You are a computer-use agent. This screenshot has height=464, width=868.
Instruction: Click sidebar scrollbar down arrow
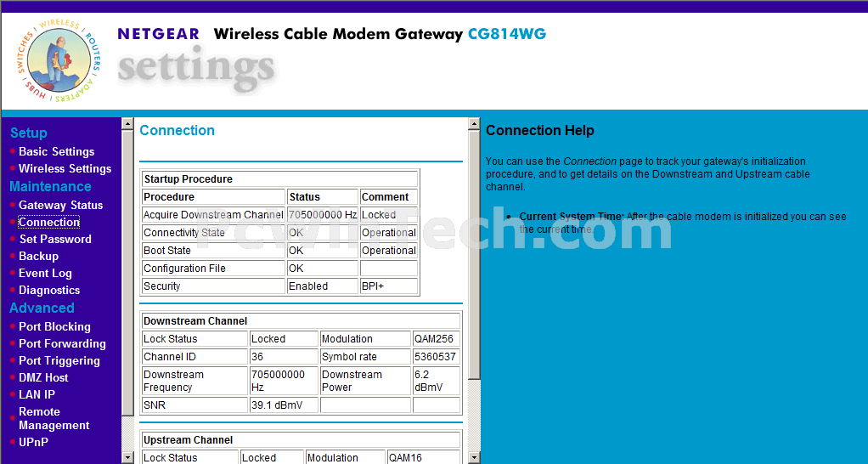point(127,458)
